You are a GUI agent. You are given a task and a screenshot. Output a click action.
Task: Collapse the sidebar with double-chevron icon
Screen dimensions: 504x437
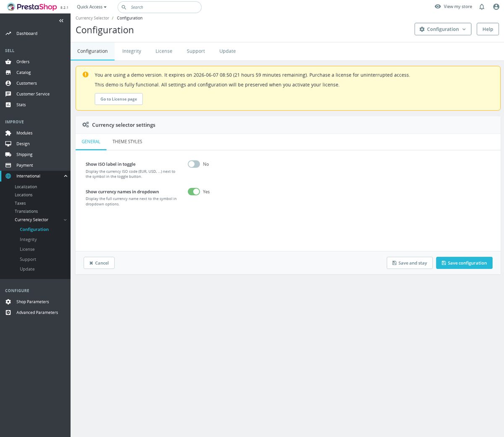pyautogui.click(x=61, y=21)
